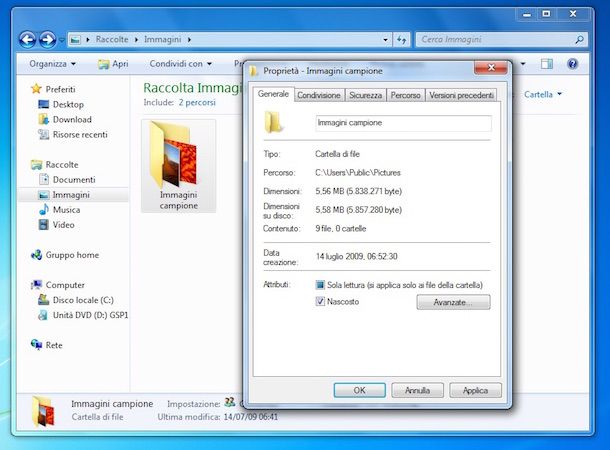This screenshot has width=610, height=450.
Task: Uncheck the Nascosto checkbox
Action: [320, 301]
